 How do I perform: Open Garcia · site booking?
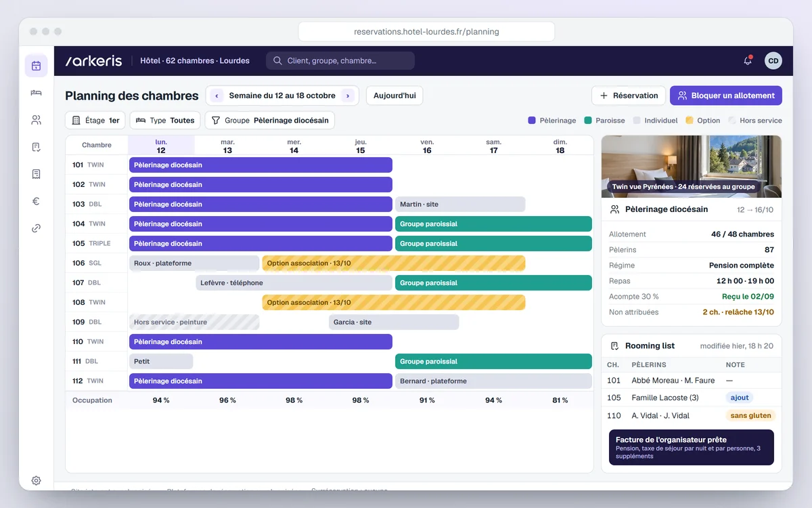point(394,322)
